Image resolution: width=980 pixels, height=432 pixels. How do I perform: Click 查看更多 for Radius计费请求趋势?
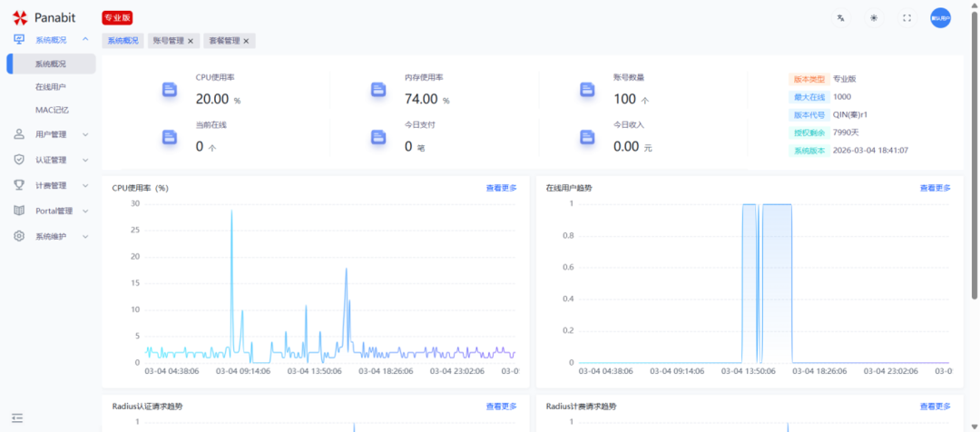(x=935, y=407)
